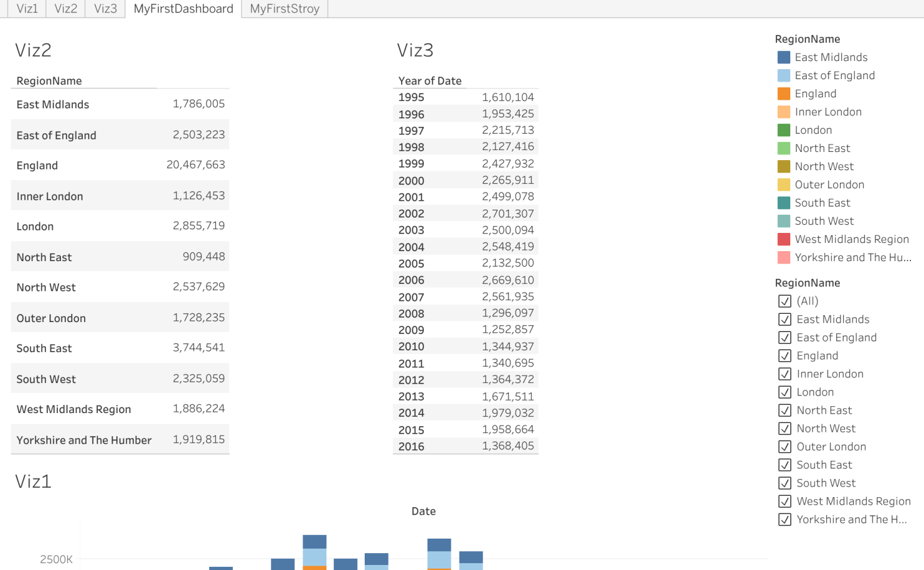The height and width of the screenshot is (570, 924).
Task: Select the Inner London row in Viz2
Action: tap(119, 195)
